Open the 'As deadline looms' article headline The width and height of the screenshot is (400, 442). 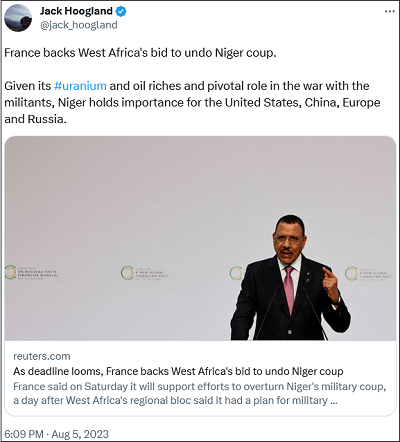click(x=178, y=371)
